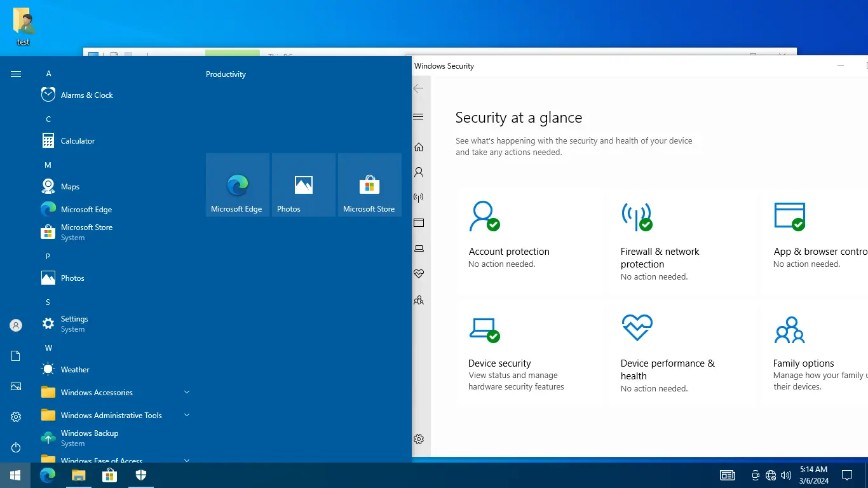Viewport: 868px width, 488px height.
Task: Expand the Windows Security navigation menu
Action: pyautogui.click(x=418, y=117)
